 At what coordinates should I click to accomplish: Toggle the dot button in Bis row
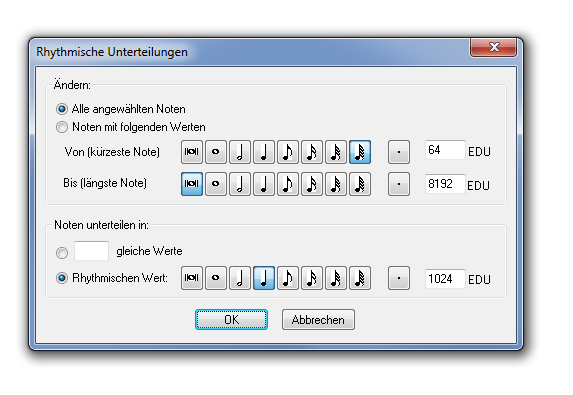tap(399, 184)
